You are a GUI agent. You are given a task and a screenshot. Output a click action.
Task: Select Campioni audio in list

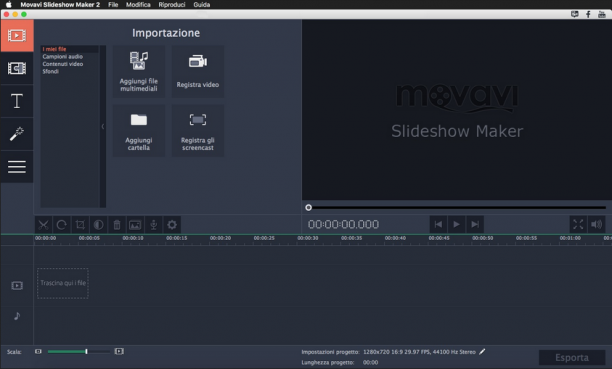tap(63, 57)
